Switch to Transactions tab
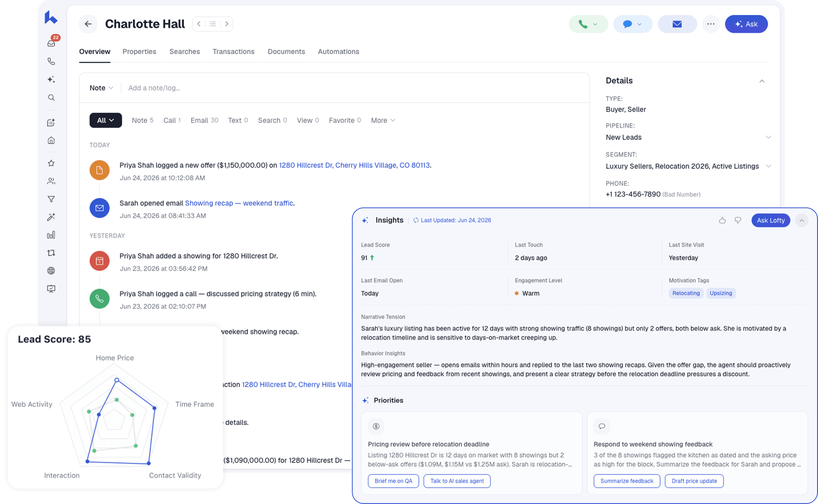Image resolution: width=818 pixels, height=504 pixels. point(233,51)
